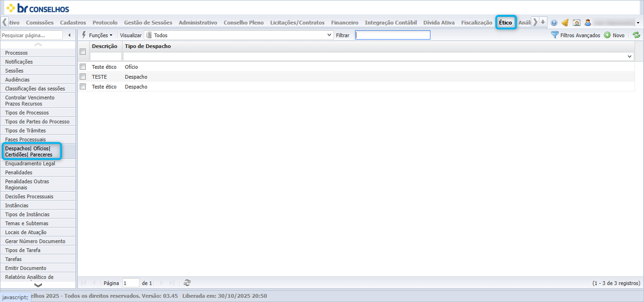644x302 pixels.
Task: Focus the Pesquisar página search box
Action: [31, 35]
